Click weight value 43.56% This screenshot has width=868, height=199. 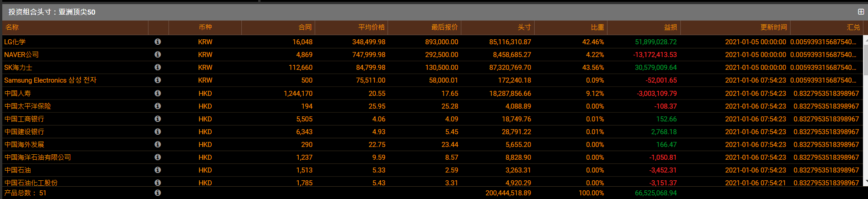click(x=593, y=67)
